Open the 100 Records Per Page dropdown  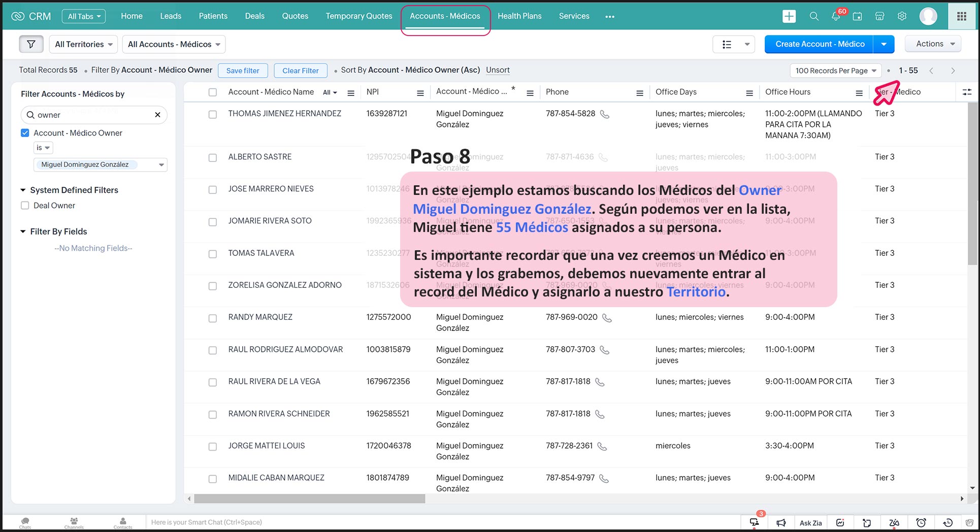tap(835, 71)
